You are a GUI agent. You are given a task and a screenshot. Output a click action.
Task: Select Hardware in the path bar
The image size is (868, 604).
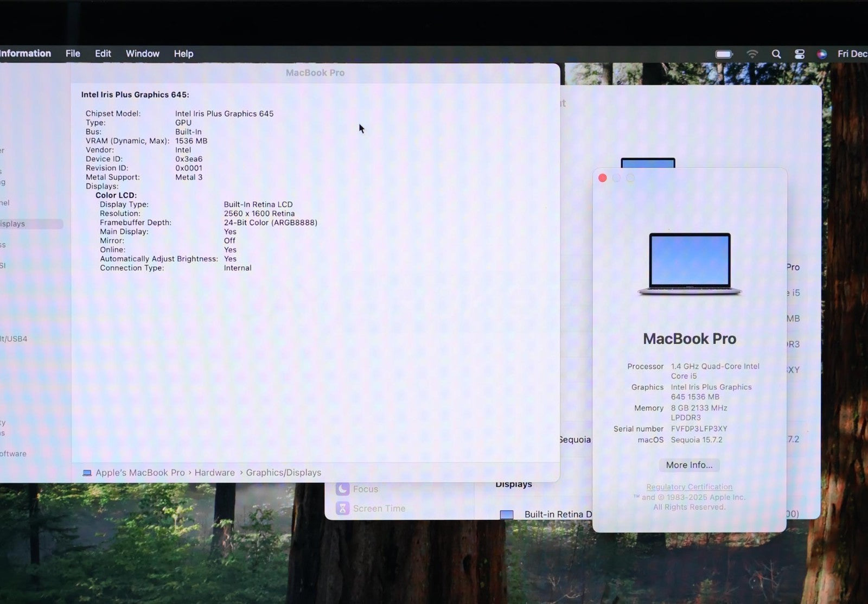pyautogui.click(x=214, y=473)
